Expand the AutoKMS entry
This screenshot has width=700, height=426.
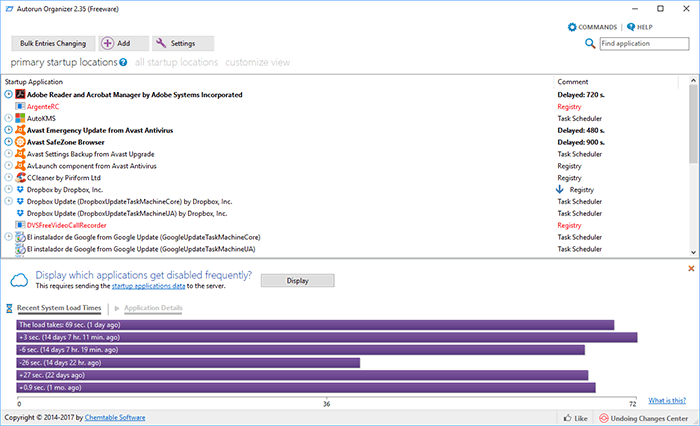(8, 118)
